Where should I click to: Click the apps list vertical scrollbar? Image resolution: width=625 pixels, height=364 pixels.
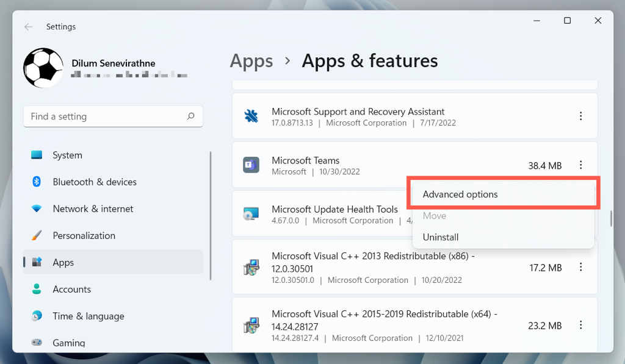pos(610,218)
